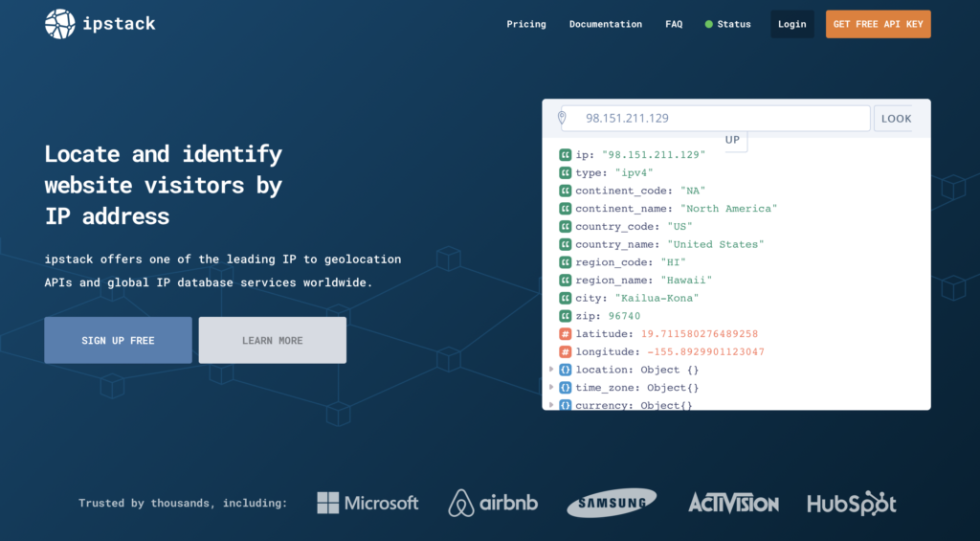Click the Login button

tap(791, 24)
